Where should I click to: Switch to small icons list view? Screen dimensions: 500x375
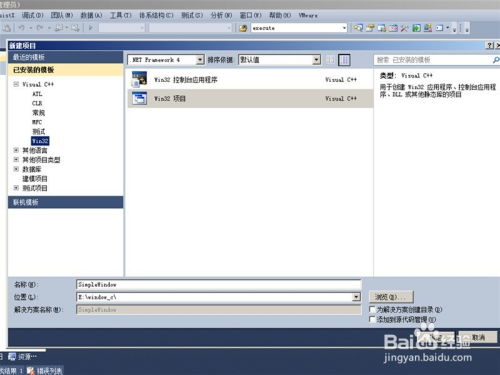[x=330, y=60]
